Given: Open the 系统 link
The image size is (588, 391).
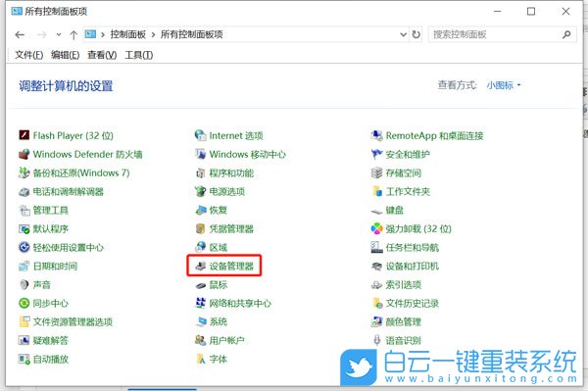Looking at the screenshot, I should pyautogui.click(x=219, y=321).
